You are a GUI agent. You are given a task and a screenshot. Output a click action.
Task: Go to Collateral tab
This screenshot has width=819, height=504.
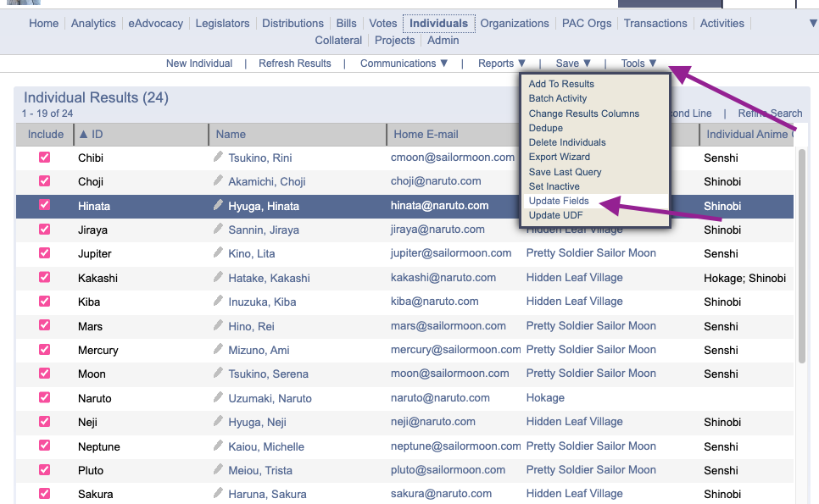[338, 40]
